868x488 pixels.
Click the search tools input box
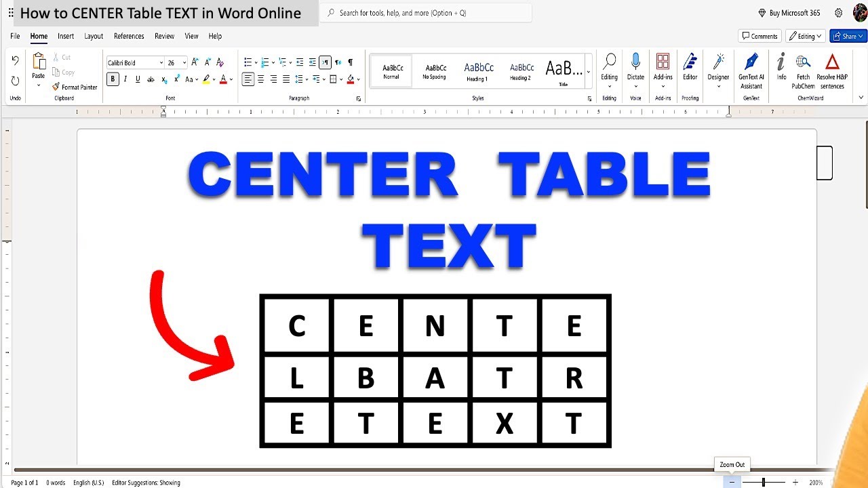pos(426,13)
